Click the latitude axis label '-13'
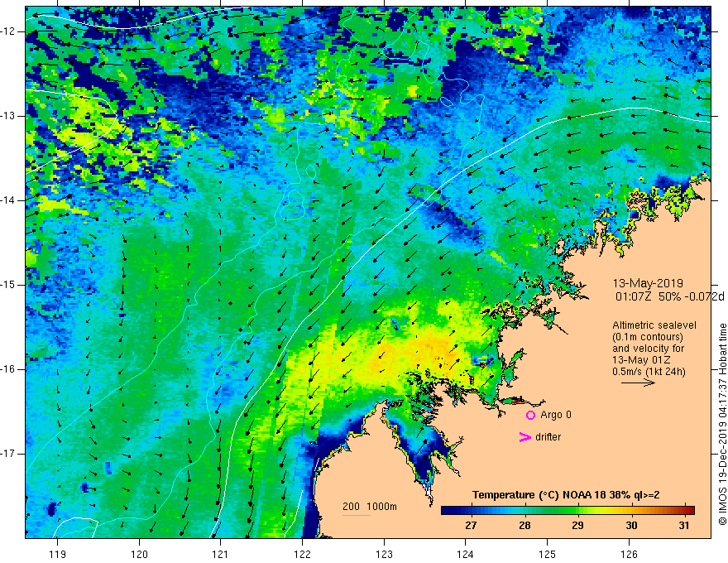Image resolution: width=728 pixels, height=563 pixels. (8, 116)
